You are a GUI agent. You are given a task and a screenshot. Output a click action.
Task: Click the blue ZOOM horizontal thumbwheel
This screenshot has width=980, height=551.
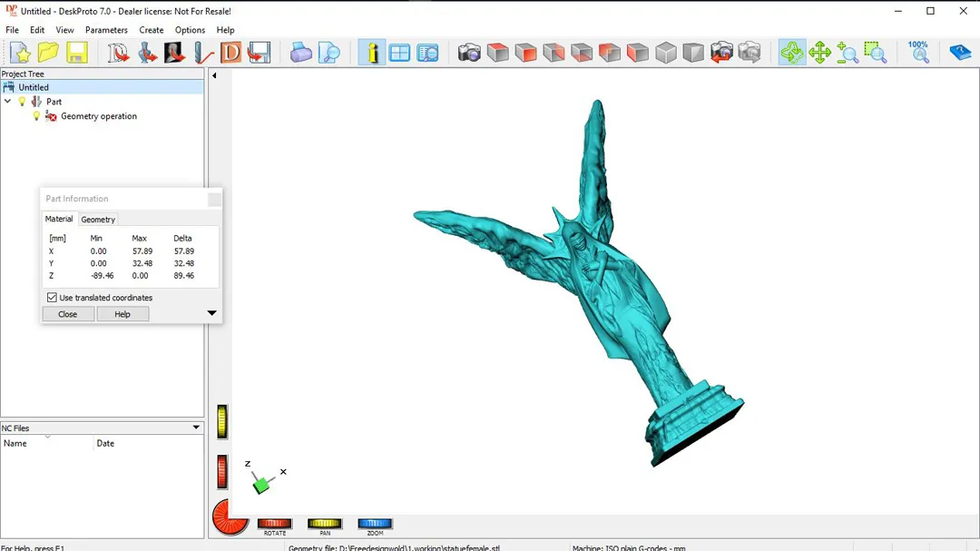[375, 524]
